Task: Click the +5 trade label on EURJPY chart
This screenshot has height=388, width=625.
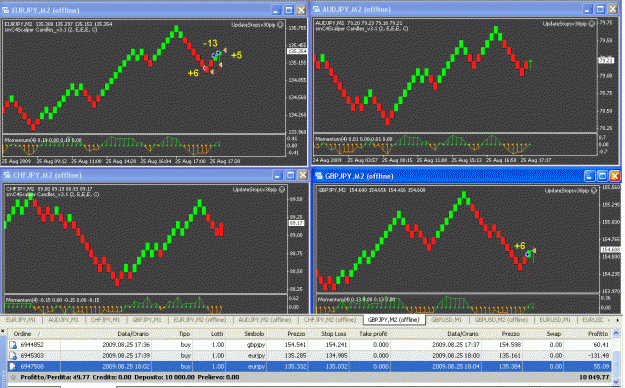Action: (x=236, y=55)
